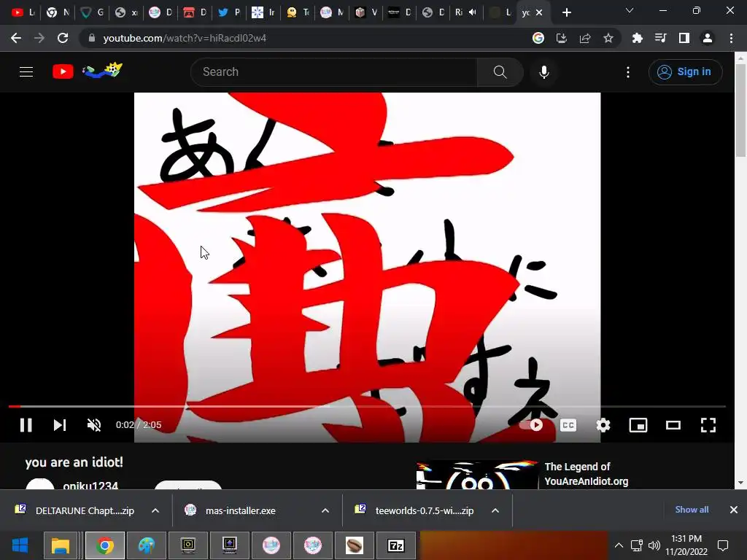Click the search magnifier button
The image size is (747, 560).
point(500,72)
